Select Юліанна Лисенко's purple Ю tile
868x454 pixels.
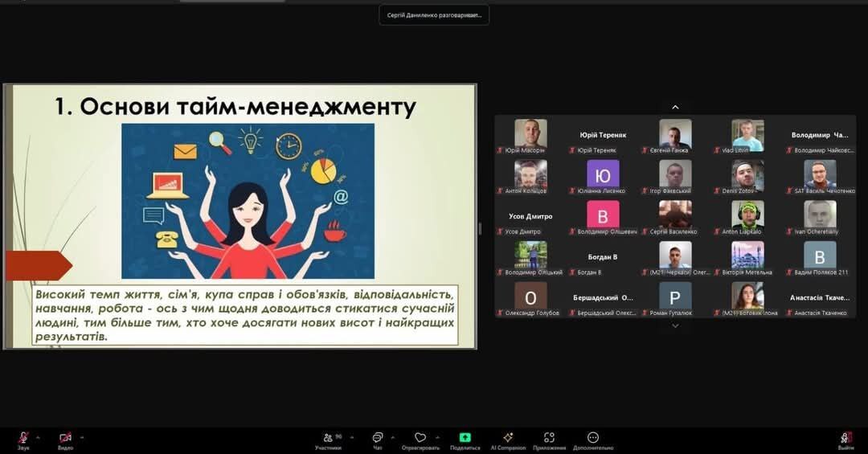(x=603, y=174)
